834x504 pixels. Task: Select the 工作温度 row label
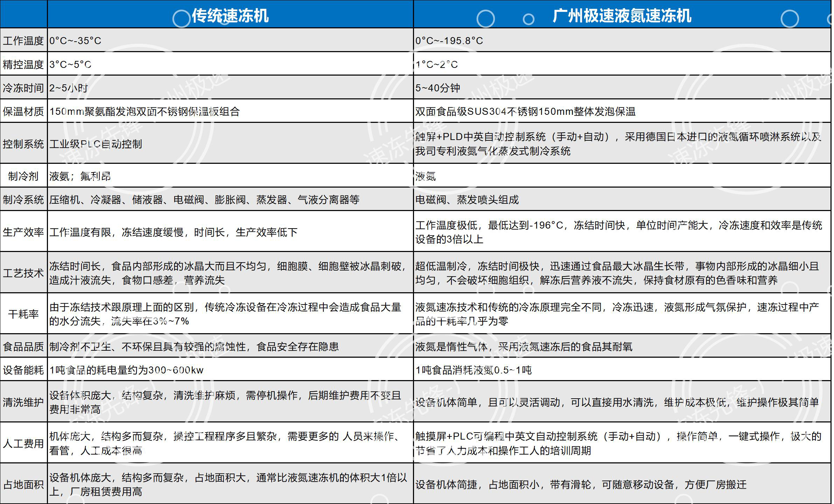23,40
